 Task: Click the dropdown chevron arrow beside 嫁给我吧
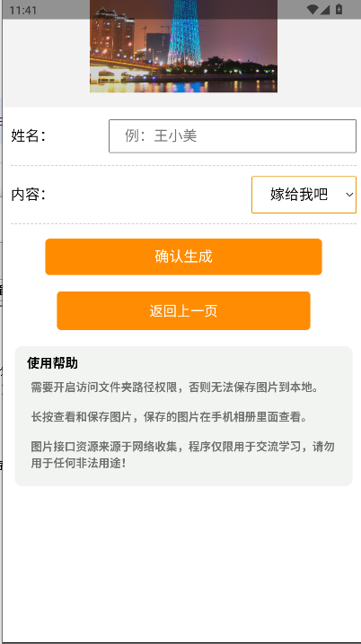tap(349, 195)
